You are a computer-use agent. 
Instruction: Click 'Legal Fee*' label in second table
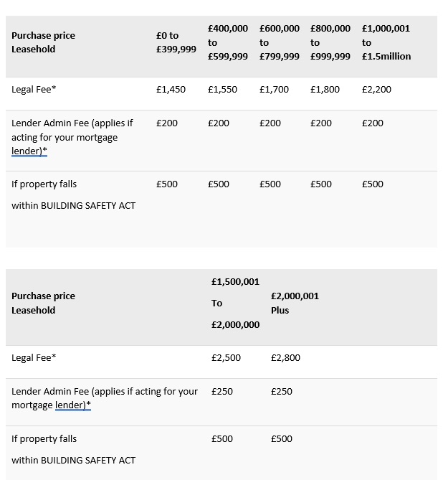point(34,358)
